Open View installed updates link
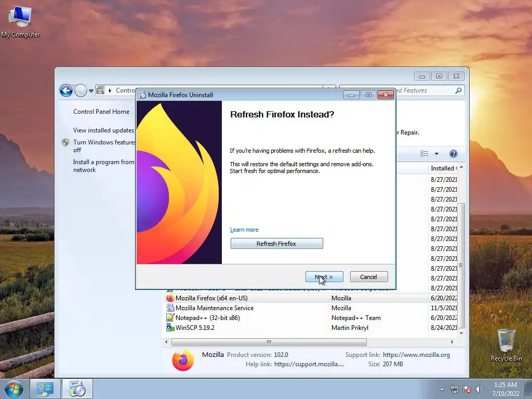 click(x=104, y=130)
